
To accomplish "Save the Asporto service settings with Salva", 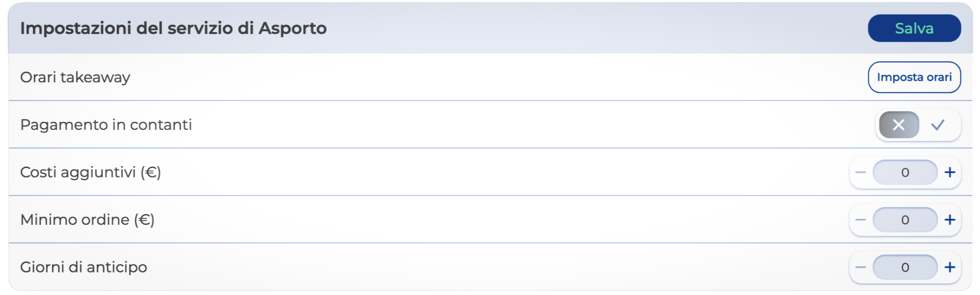I will [x=914, y=28].
